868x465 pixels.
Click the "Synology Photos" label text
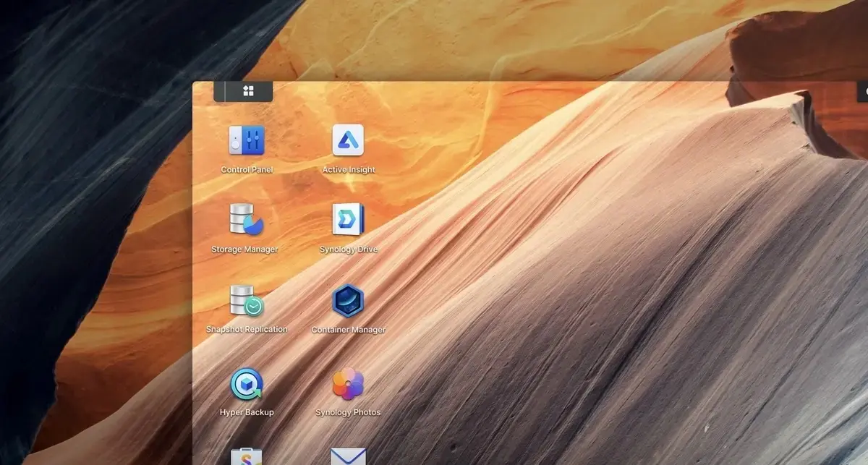348,412
